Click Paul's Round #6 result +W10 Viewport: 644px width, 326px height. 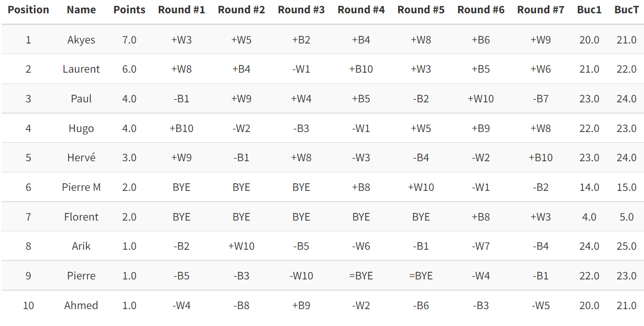tap(481, 99)
